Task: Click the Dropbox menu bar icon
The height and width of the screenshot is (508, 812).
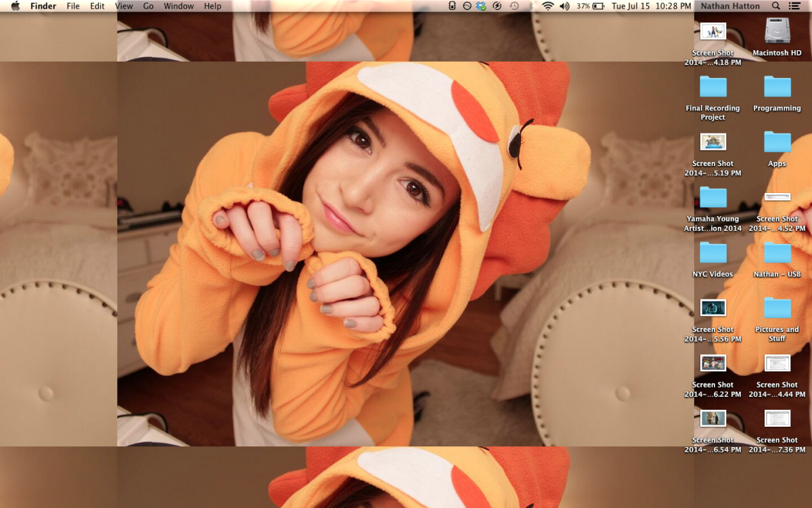Action: pyautogui.click(x=481, y=6)
